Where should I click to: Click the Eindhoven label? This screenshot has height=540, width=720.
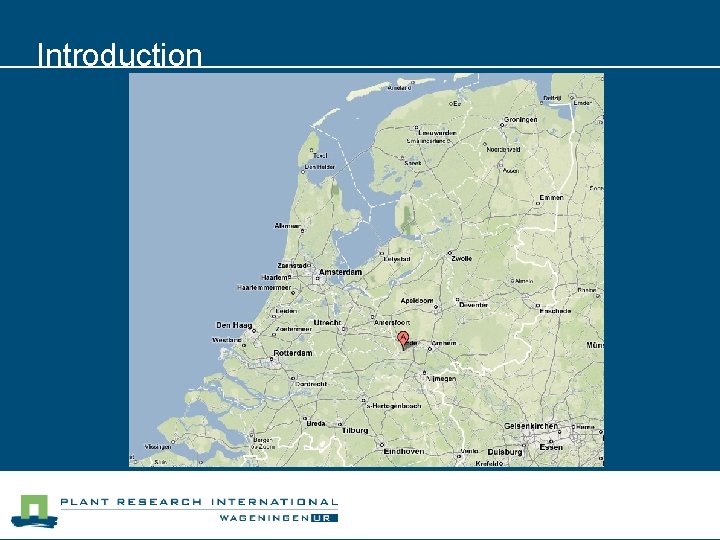click(404, 451)
